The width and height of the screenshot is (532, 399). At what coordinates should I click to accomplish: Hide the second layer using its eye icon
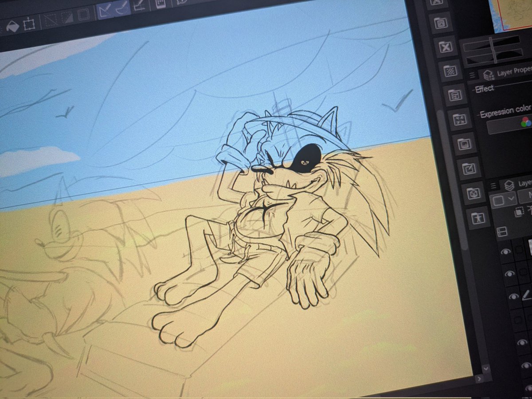click(510, 274)
